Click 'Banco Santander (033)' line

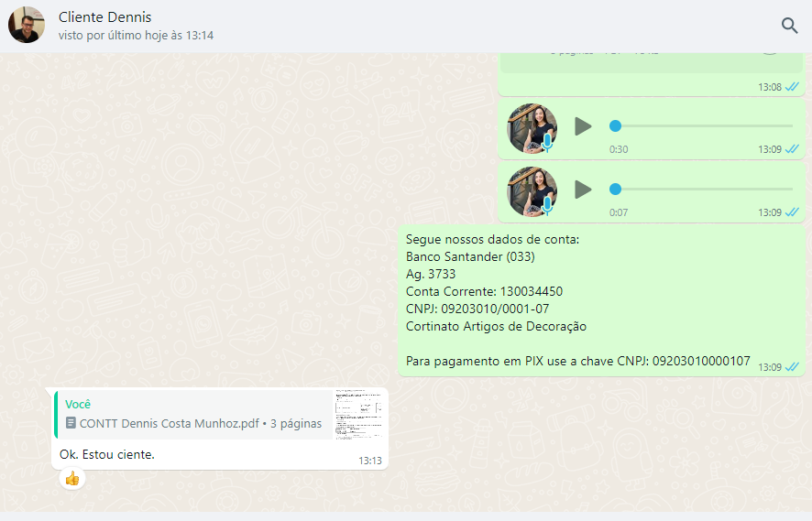tap(470, 256)
